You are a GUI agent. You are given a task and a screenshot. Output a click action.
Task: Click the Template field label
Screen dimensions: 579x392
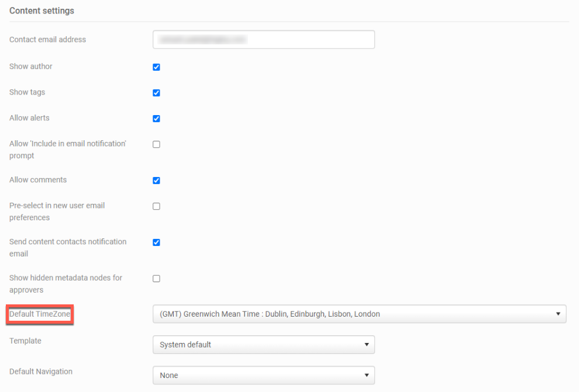(25, 341)
